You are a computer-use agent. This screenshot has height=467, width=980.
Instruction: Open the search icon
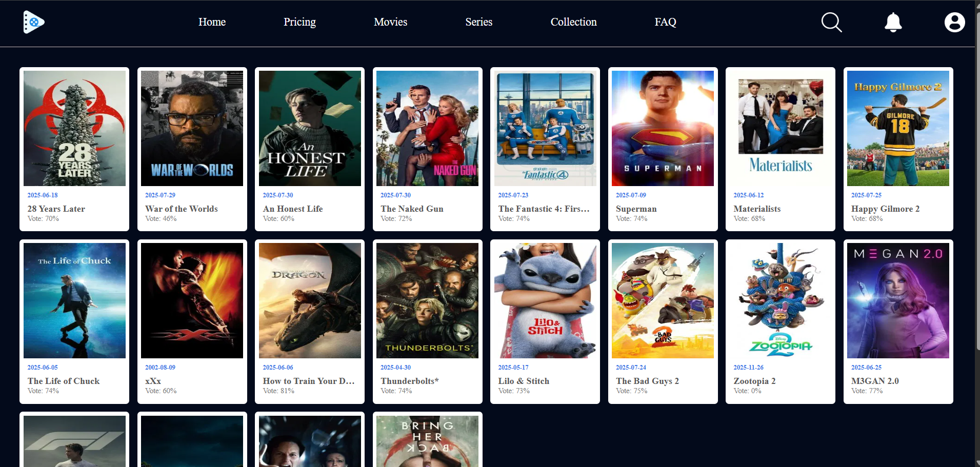click(x=831, y=22)
